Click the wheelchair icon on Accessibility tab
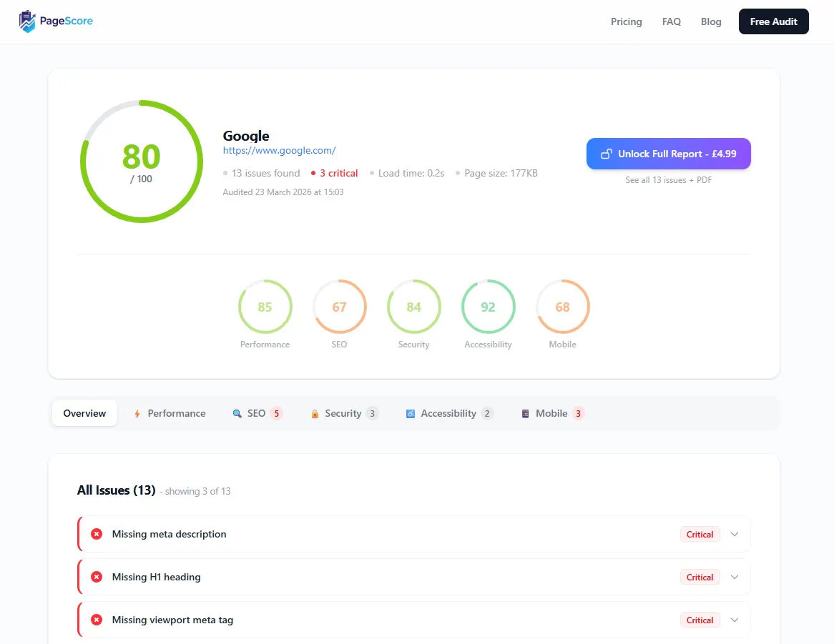This screenshot has width=834, height=644. coord(410,413)
